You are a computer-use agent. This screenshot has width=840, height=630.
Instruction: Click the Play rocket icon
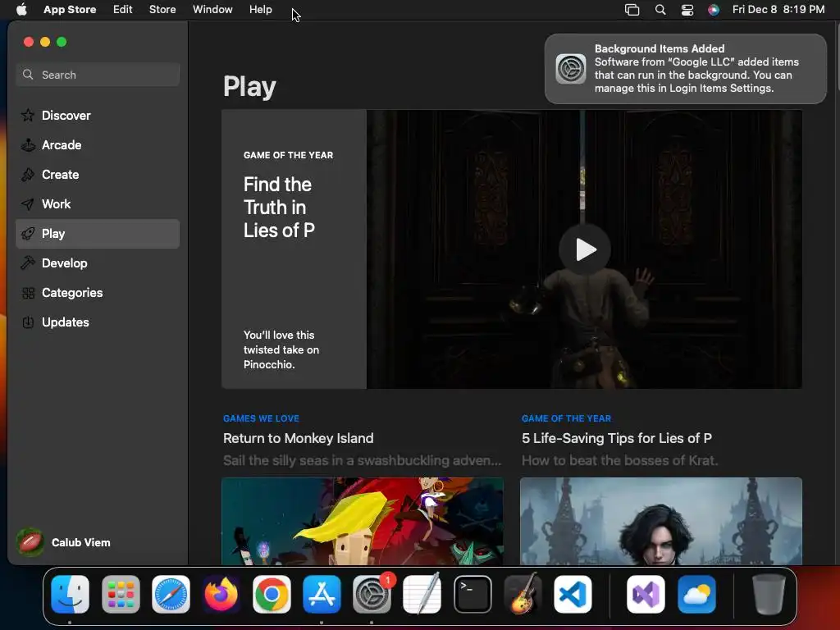point(28,234)
